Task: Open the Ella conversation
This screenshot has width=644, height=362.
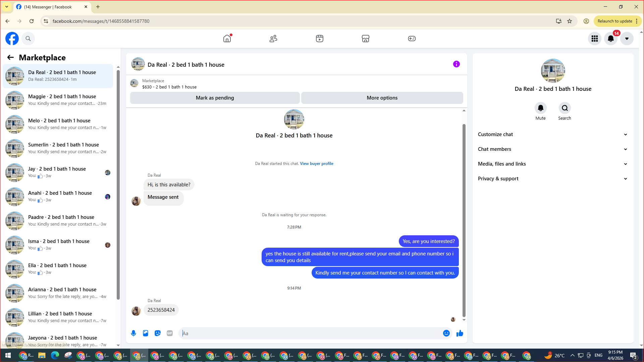Action: 58,269
